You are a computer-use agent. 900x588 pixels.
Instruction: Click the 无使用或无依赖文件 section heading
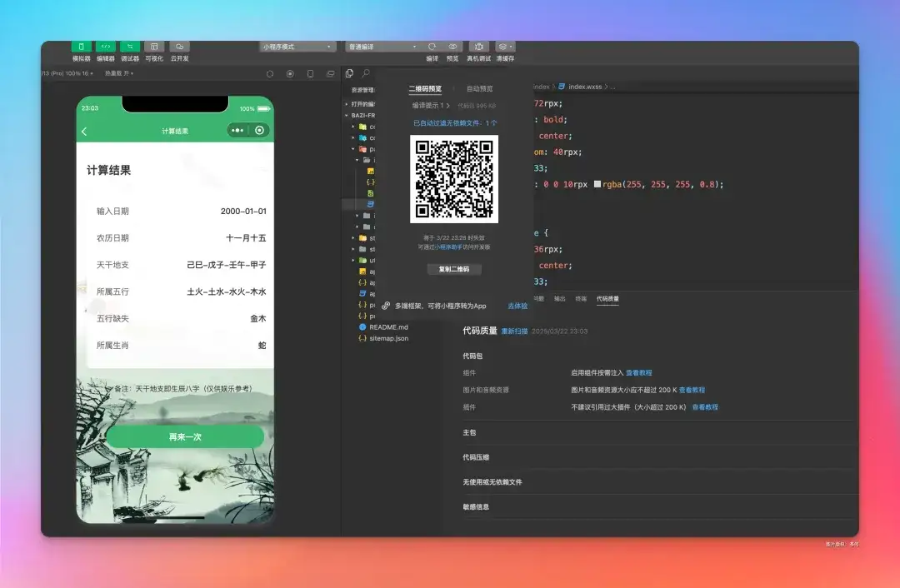click(x=492, y=482)
